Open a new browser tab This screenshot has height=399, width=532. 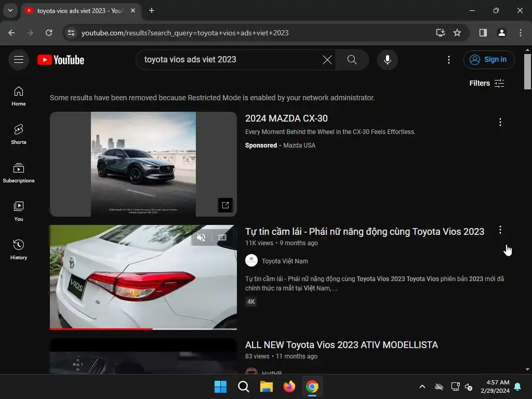click(152, 10)
